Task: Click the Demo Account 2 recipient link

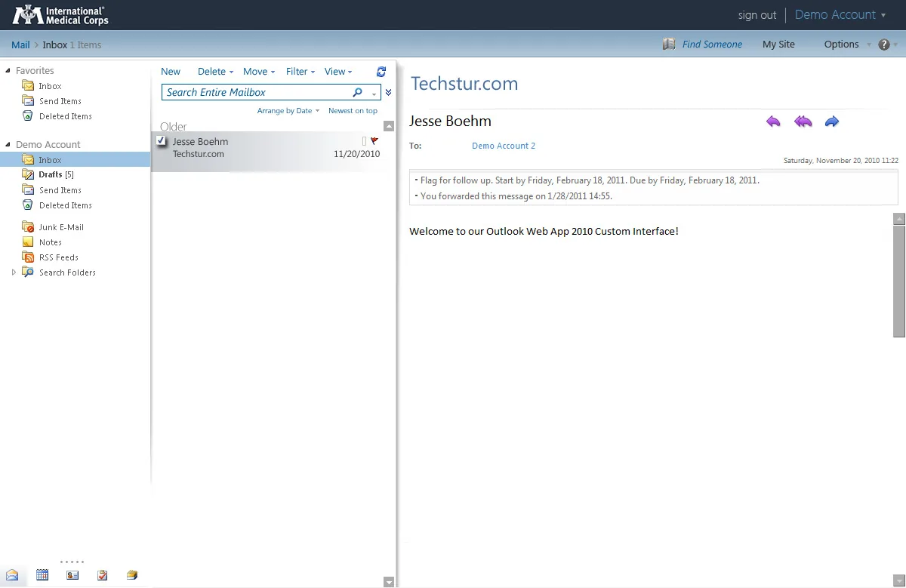Action: click(x=504, y=146)
